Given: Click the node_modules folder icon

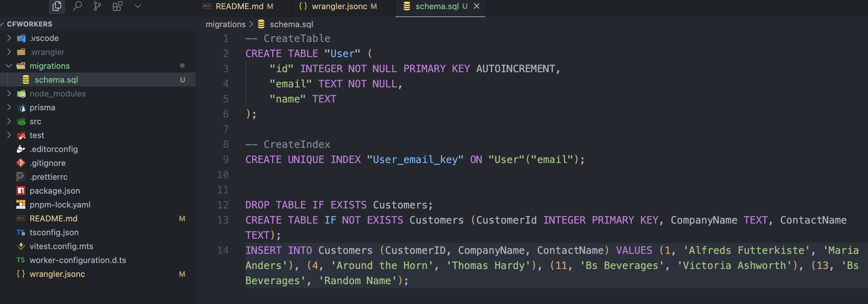Looking at the screenshot, I should point(21,94).
